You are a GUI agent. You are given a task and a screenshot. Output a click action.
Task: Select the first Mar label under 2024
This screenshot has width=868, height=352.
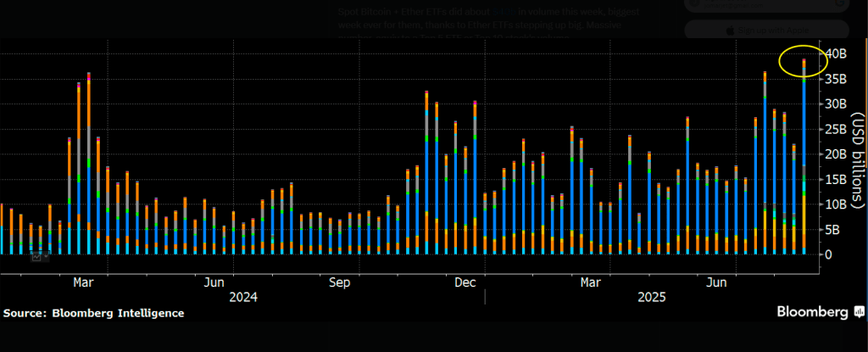point(83,281)
